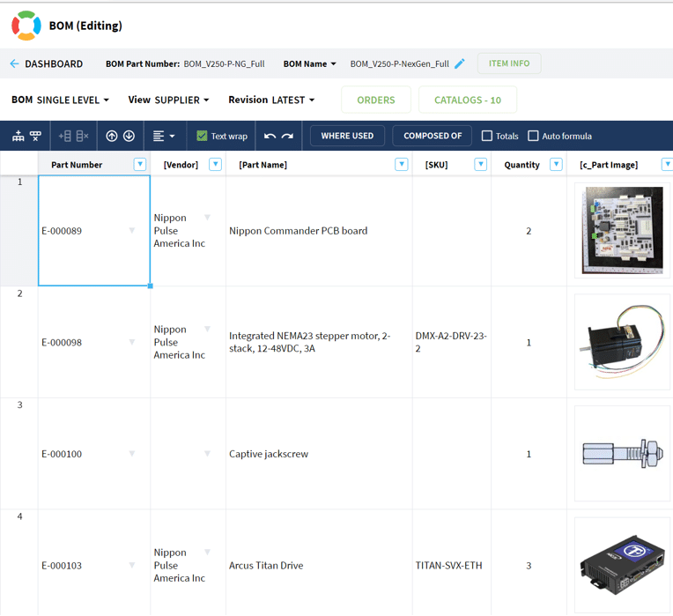Open the BOM Name dropdown
The width and height of the screenshot is (673, 616).
[x=309, y=64]
